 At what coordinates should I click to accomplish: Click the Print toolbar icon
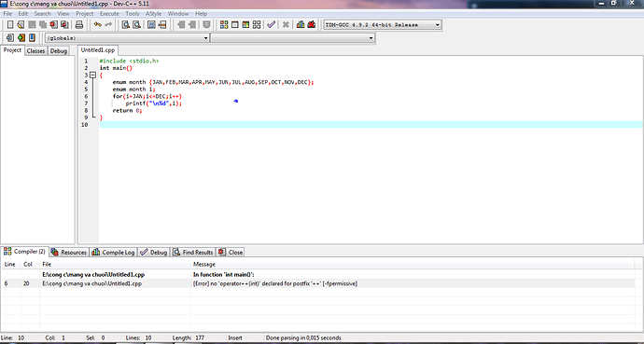[x=78, y=24]
